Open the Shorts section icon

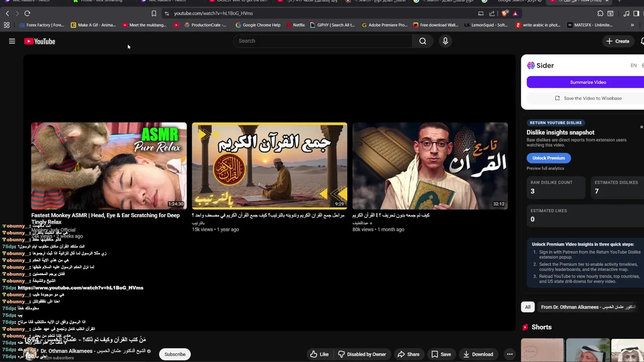pyautogui.click(x=525, y=327)
